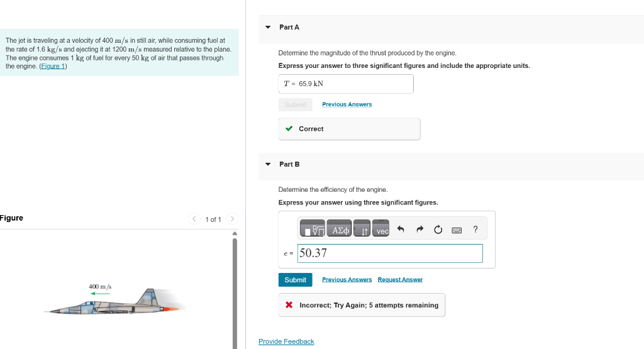This screenshot has width=644, height=349.
Task: Click the '400 m/s' label in figure
Action: [100, 287]
